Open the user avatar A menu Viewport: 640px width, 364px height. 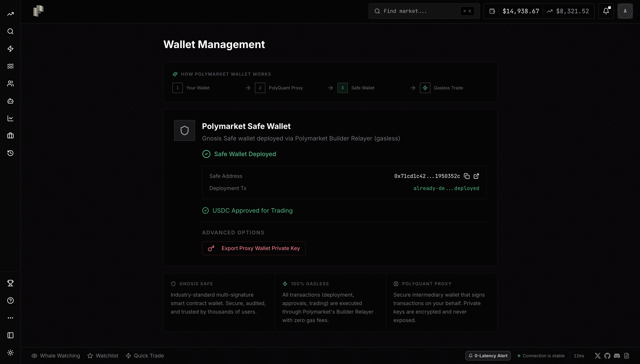[x=625, y=11]
